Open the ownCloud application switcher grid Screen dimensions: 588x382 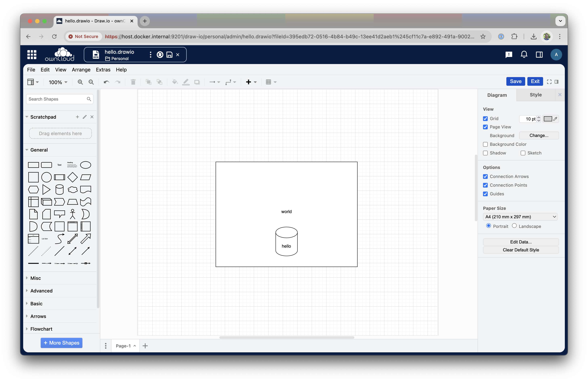point(32,55)
